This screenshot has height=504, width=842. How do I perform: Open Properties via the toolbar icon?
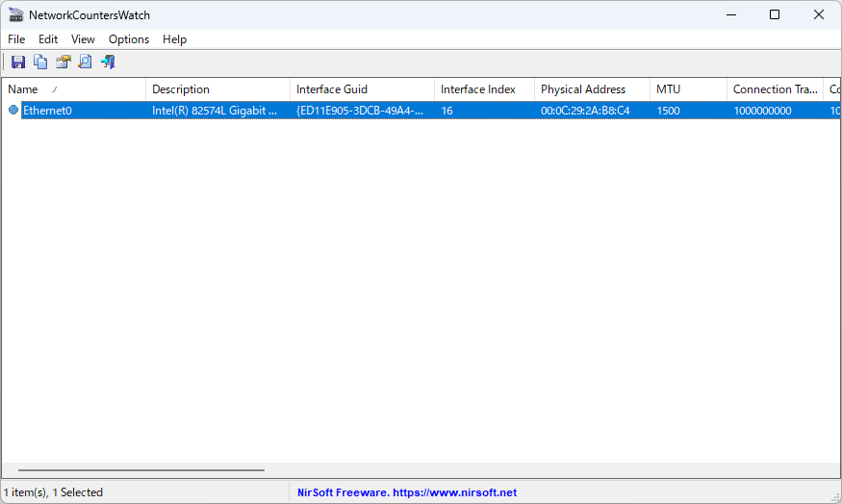click(63, 63)
